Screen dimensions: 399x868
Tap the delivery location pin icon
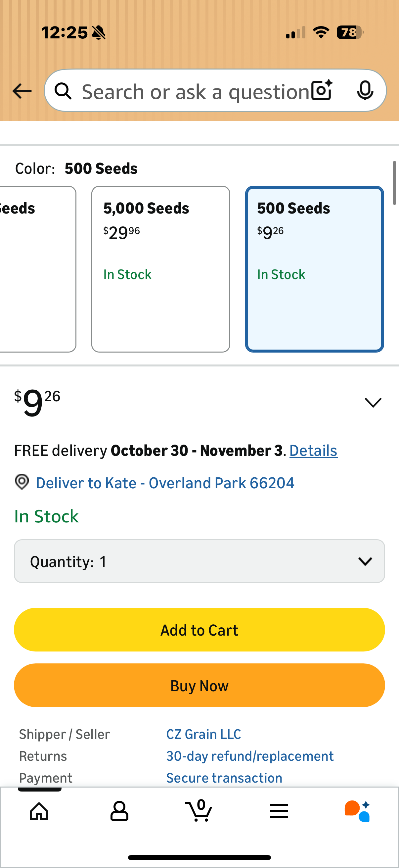(x=22, y=482)
